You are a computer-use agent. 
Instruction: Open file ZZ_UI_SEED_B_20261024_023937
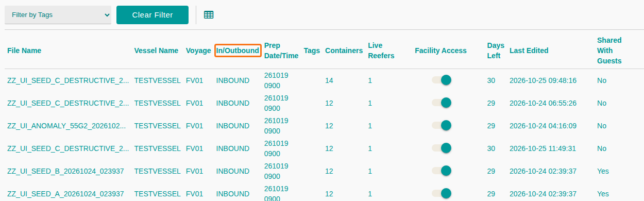click(65, 171)
